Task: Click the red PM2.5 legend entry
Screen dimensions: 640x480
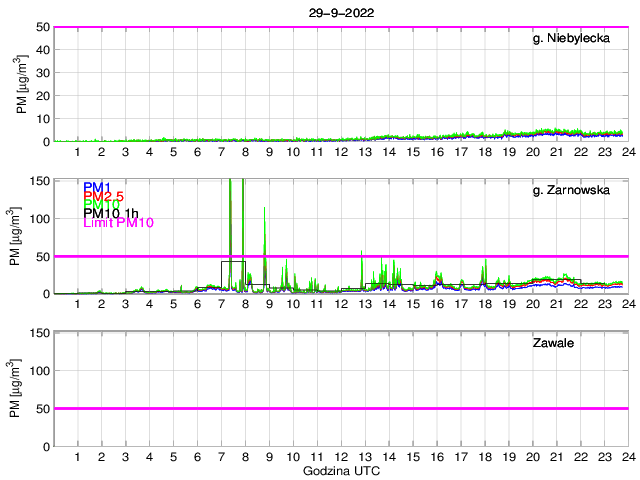Action: coord(103,196)
